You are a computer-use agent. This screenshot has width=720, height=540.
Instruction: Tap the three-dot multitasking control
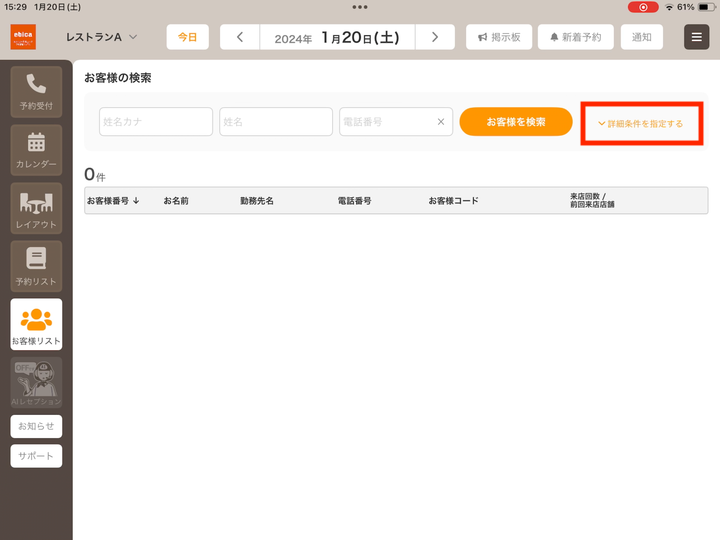coord(360,7)
